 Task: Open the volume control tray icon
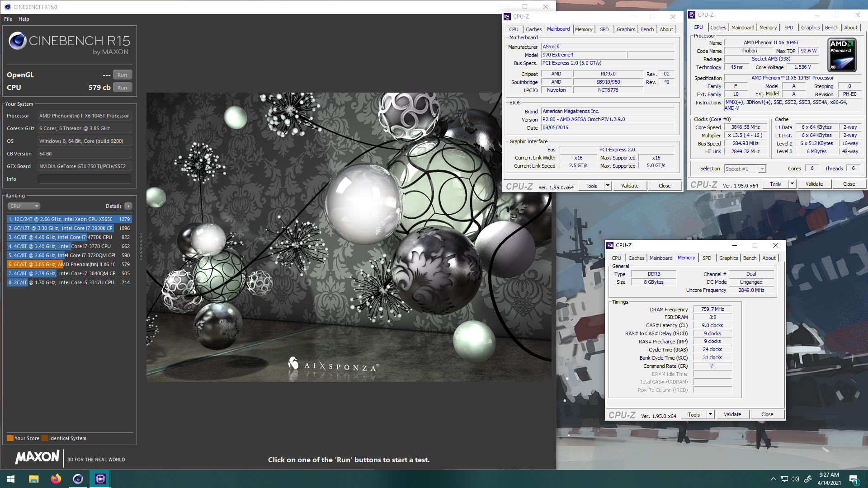tap(796, 479)
